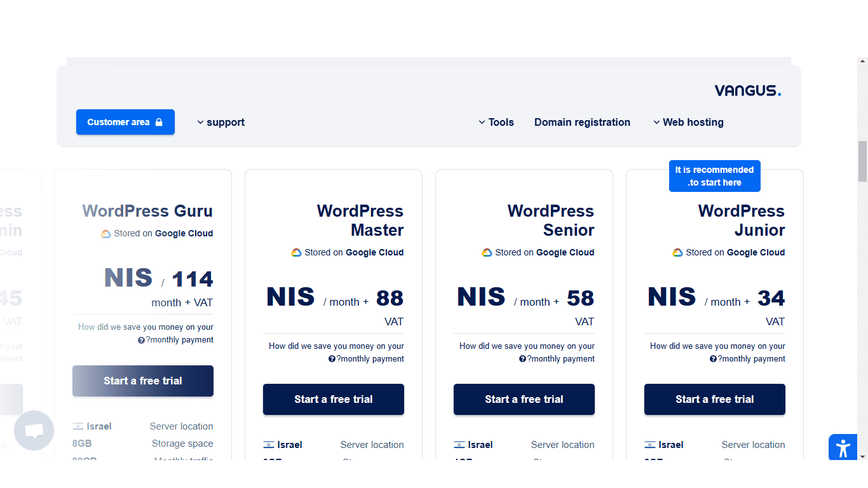
Task: Click 'Server location' label in Junior card
Action: coord(754,445)
